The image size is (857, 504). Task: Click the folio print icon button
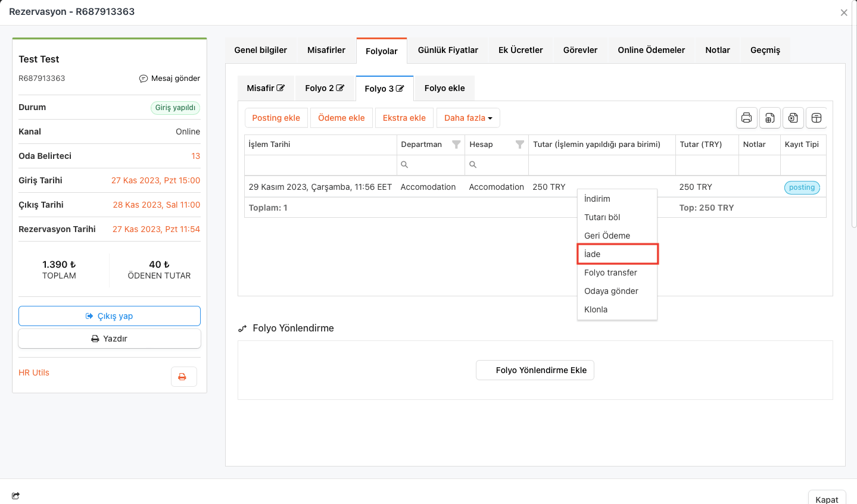[746, 118]
